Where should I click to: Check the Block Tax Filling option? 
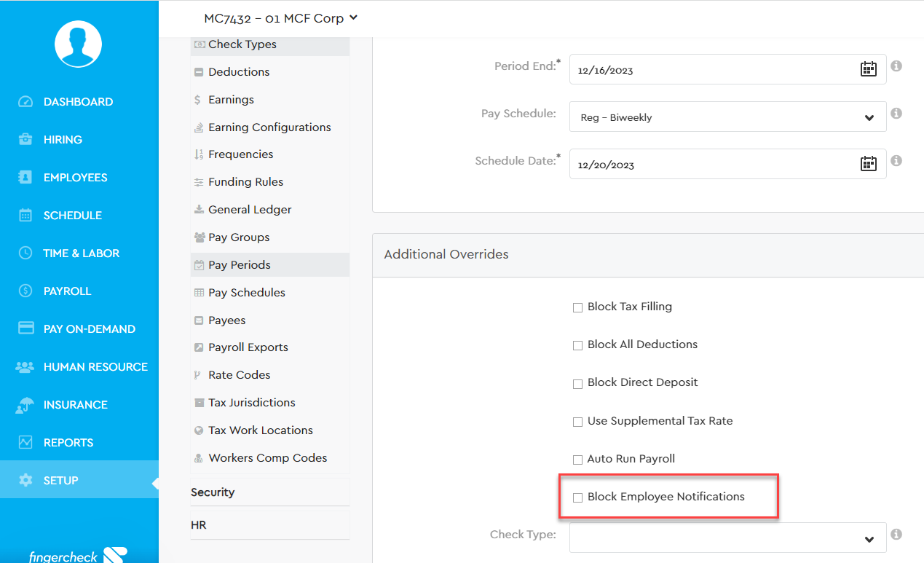point(578,307)
